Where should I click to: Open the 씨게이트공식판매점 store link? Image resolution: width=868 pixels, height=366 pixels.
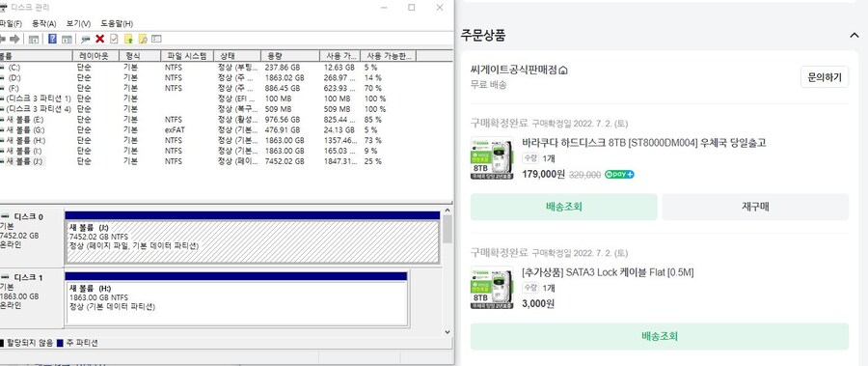[514, 70]
